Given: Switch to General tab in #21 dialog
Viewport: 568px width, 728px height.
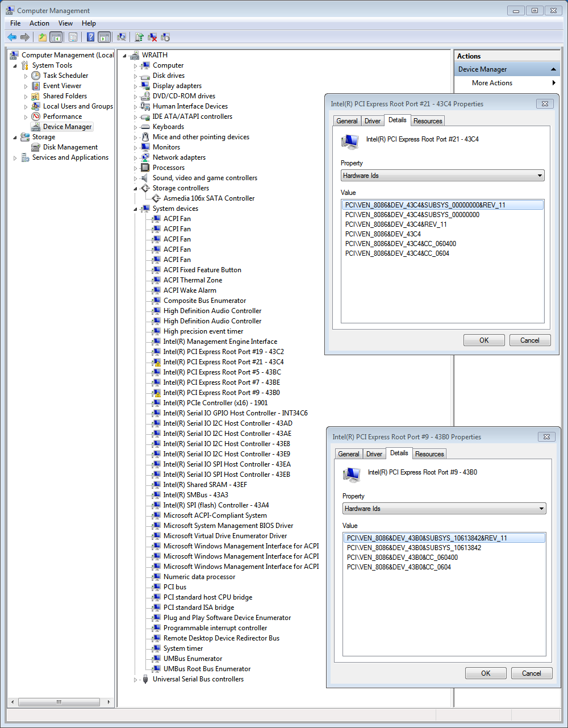Looking at the screenshot, I should pyautogui.click(x=347, y=121).
